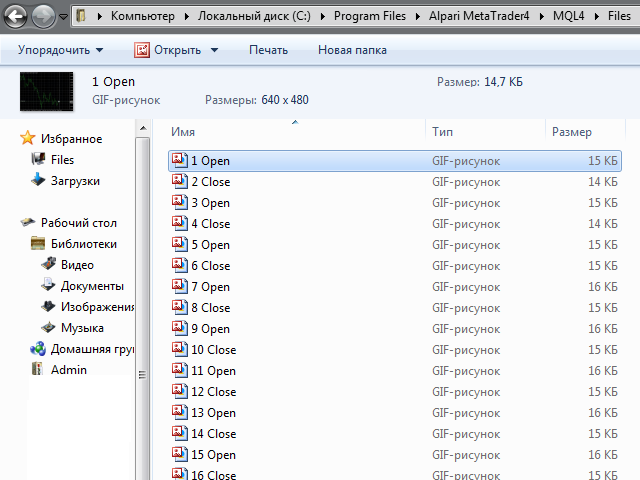The width and height of the screenshot is (640, 480).
Task: Click the 1 Open preview thumbnail
Action: tap(47, 91)
